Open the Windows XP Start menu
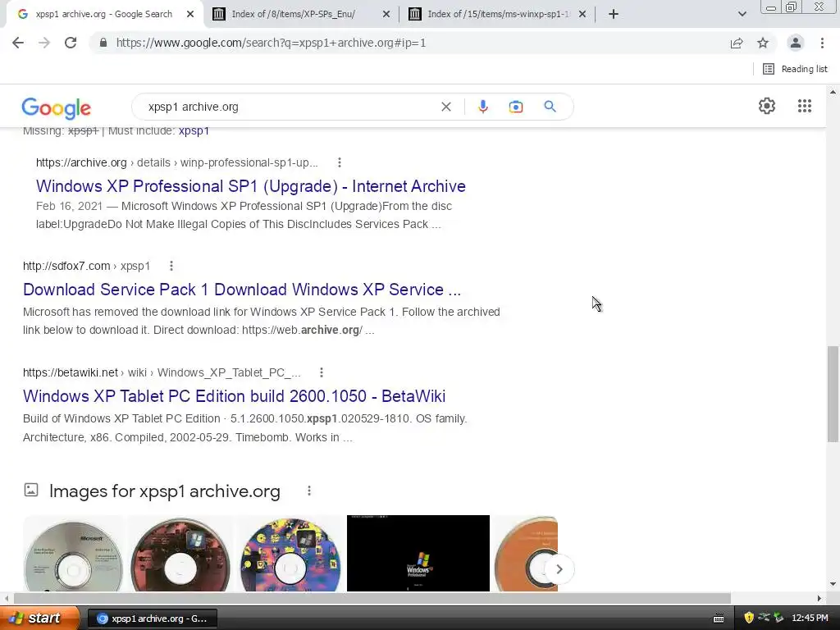The width and height of the screenshot is (840, 630). pyautogui.click(x=38, y=619)
